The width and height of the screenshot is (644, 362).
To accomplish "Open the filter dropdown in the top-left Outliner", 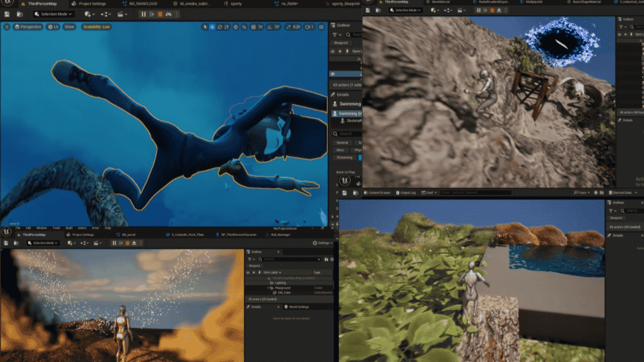I will coord(336,35).
